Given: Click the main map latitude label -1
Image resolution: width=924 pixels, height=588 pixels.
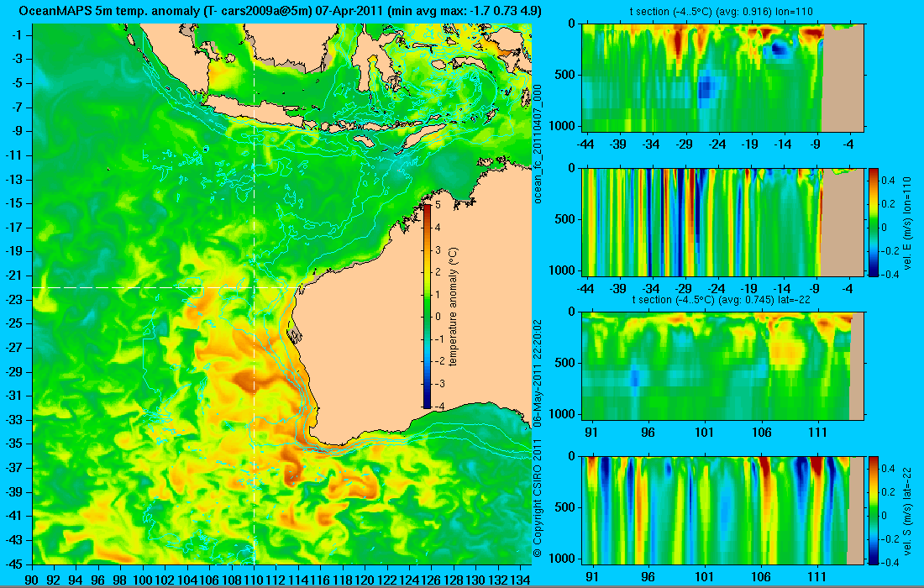Looking at the screenshot, I should coord(18,34).
